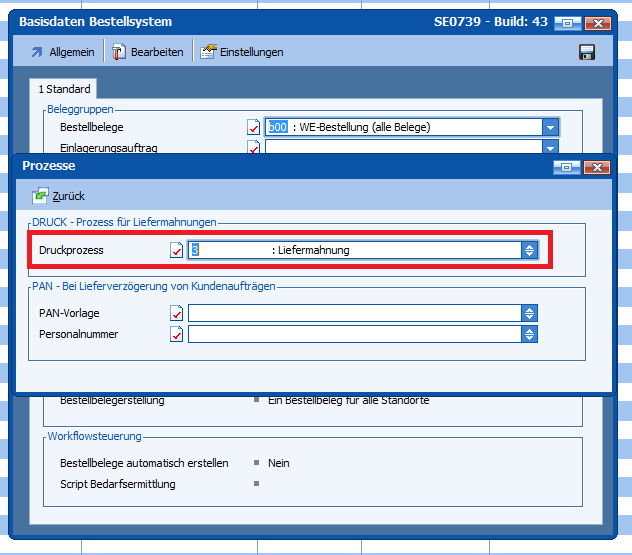Image resolution: width=632 pixels, height=555 pixels.
Task: Click into the PAN-Vorlage input field
Action: click(354, 314)
